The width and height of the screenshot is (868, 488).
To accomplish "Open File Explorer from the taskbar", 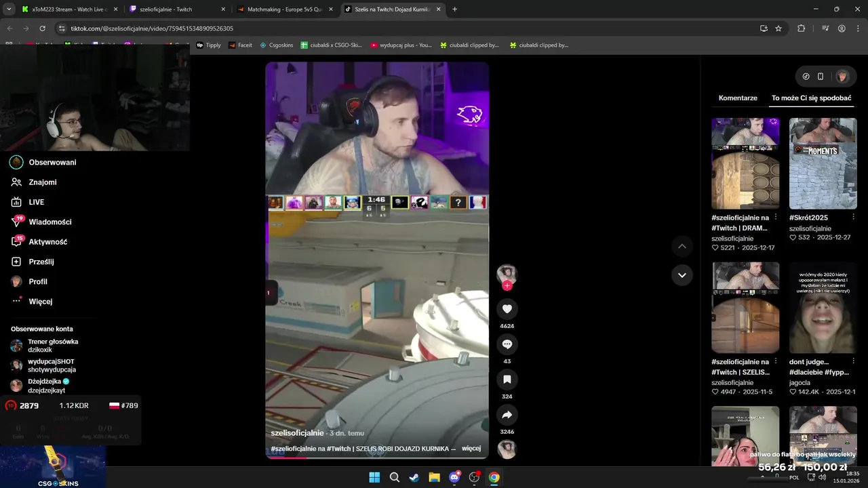I will click(x=434, y=477).
